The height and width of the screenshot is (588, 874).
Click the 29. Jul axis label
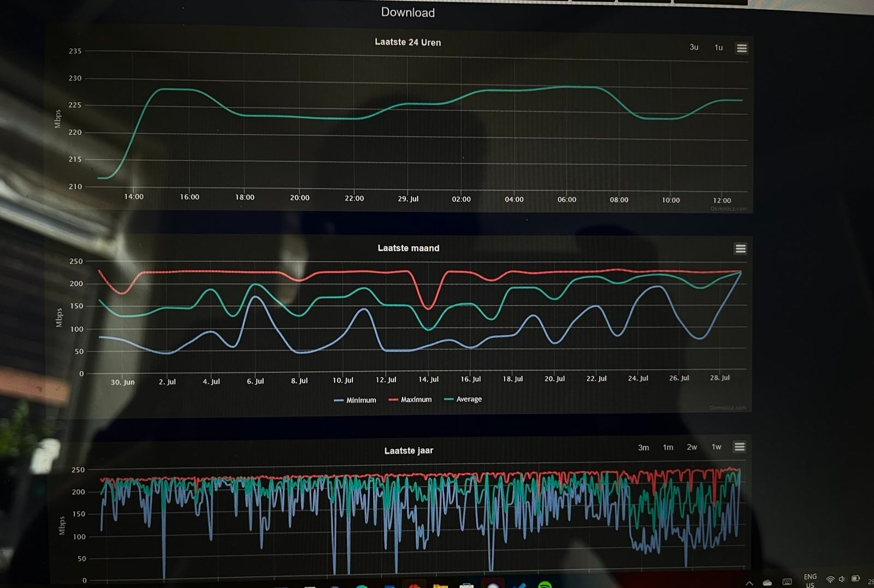[408, 199]
